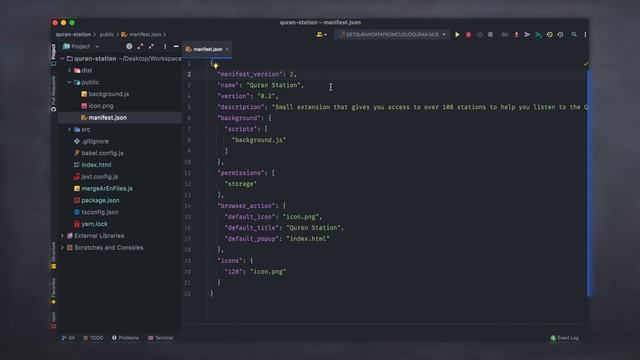640x360 pixels.
Task: Open the Favorites side tab
Action: click(53, 291)
